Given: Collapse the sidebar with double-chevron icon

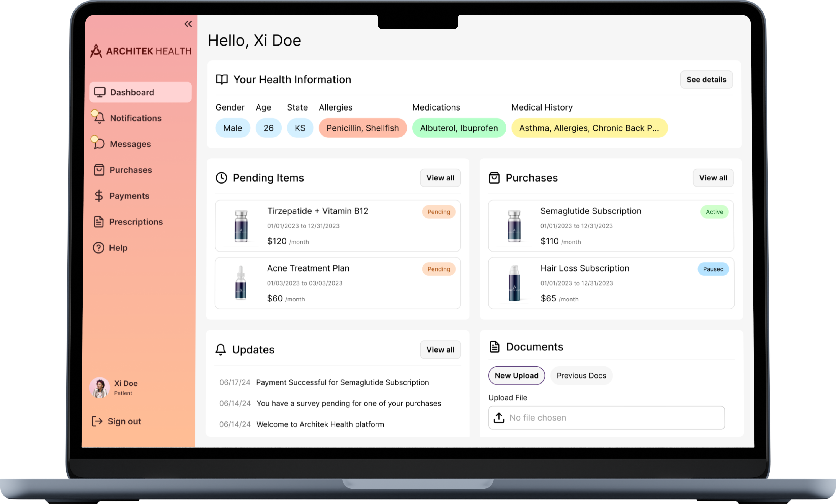Looking at the screenshot, I should (188, 24).
